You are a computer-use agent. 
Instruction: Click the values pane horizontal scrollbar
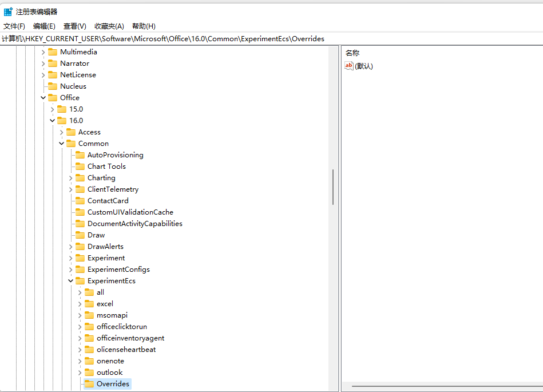click(x=447, y=386)
